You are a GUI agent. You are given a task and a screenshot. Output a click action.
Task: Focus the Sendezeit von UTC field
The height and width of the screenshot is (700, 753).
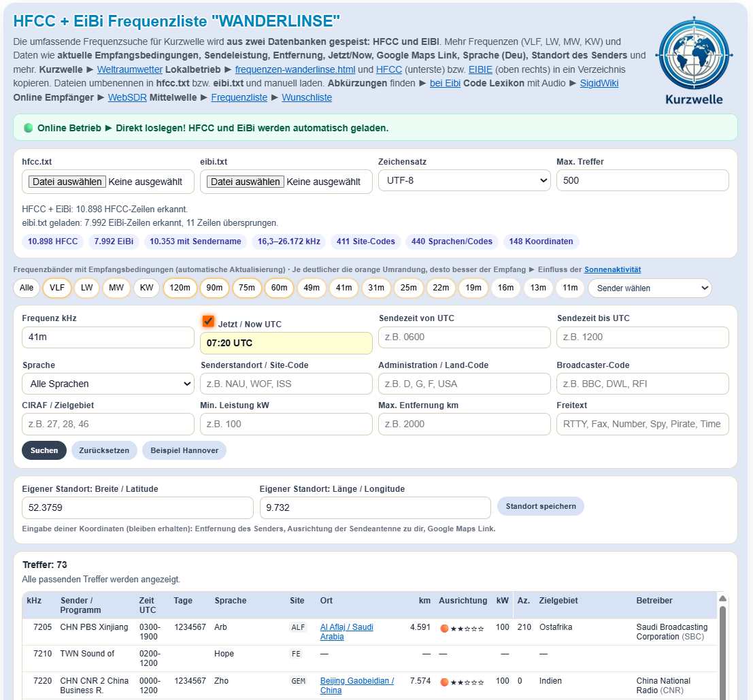465,337
